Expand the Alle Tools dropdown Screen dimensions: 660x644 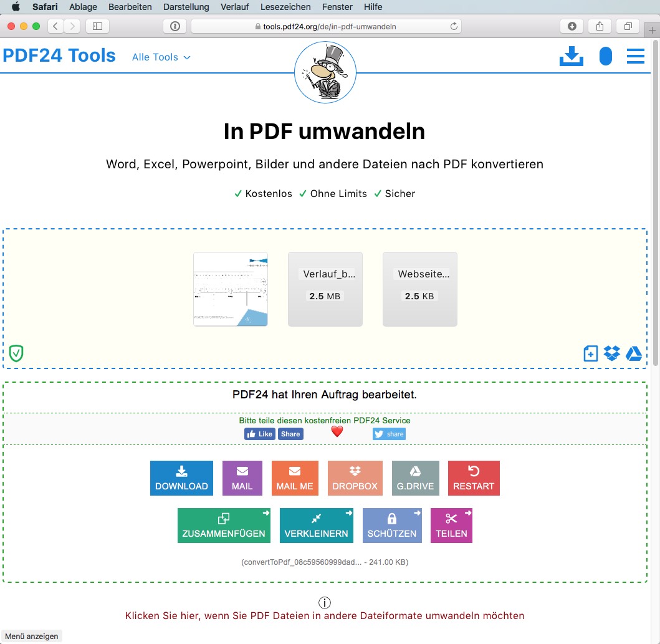pos(161,57)
